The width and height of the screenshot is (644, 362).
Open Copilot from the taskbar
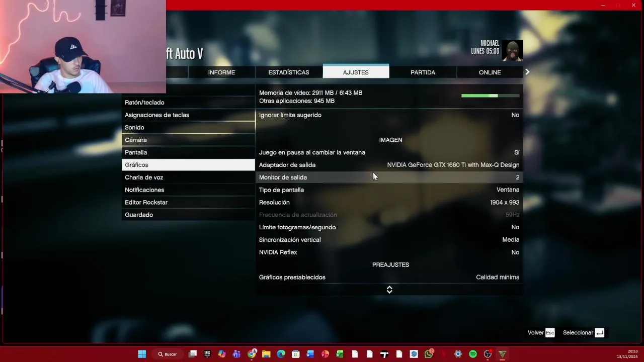point(222,354)
